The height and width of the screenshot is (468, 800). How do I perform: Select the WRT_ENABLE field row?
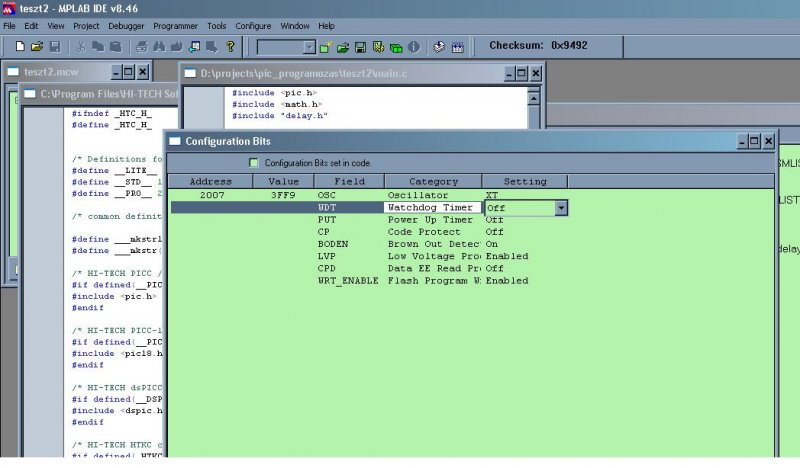point(348,281)
